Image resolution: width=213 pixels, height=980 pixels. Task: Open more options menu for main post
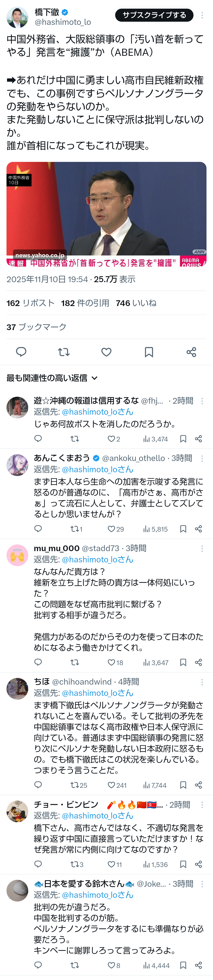point(202,15)
